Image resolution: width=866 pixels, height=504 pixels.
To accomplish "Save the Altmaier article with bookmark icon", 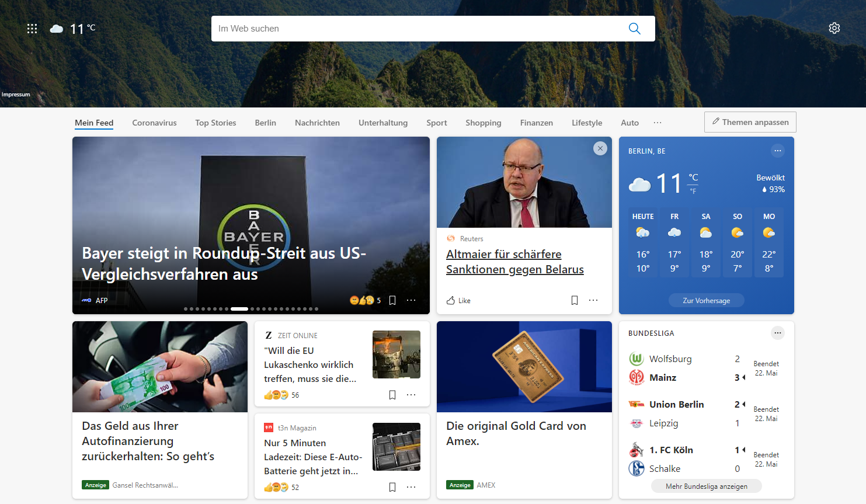I will click(x=575, y=300).
